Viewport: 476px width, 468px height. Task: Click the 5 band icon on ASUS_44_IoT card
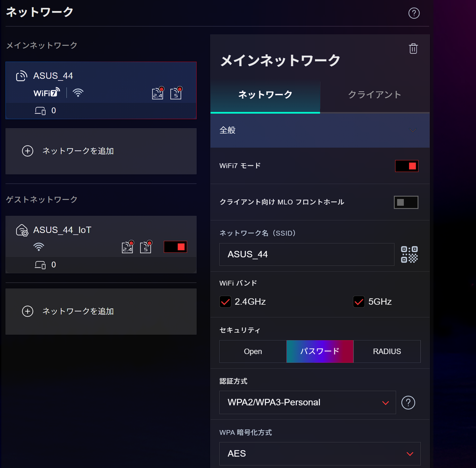pos(146,246)
